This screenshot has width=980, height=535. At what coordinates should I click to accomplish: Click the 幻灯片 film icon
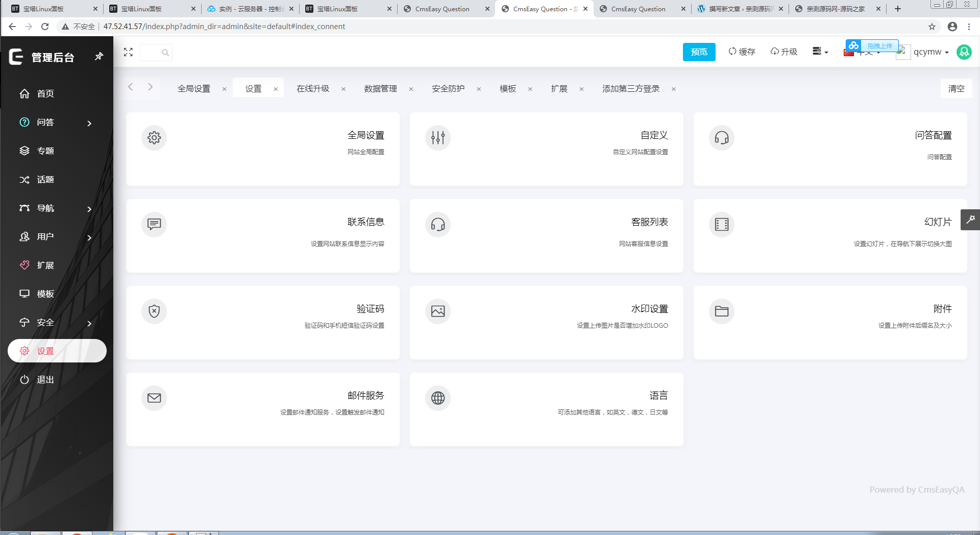coord(722,224)
